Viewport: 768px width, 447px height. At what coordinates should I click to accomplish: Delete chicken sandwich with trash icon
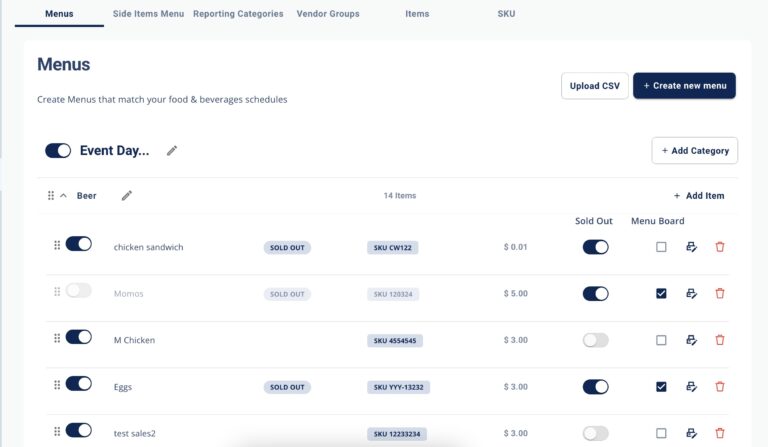coord(720,247)
